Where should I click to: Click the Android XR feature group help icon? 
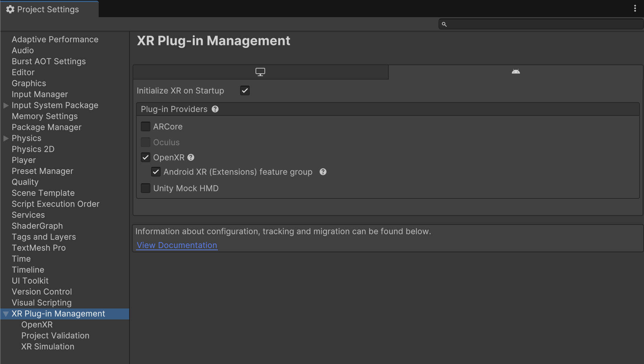323,172
